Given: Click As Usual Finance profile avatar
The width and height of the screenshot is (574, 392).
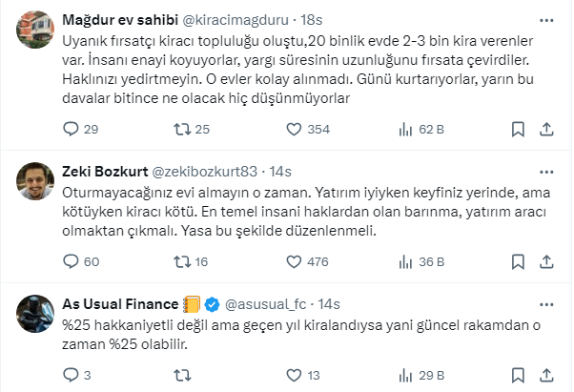Looking at the screenshot, I should (x=32, y=317).
